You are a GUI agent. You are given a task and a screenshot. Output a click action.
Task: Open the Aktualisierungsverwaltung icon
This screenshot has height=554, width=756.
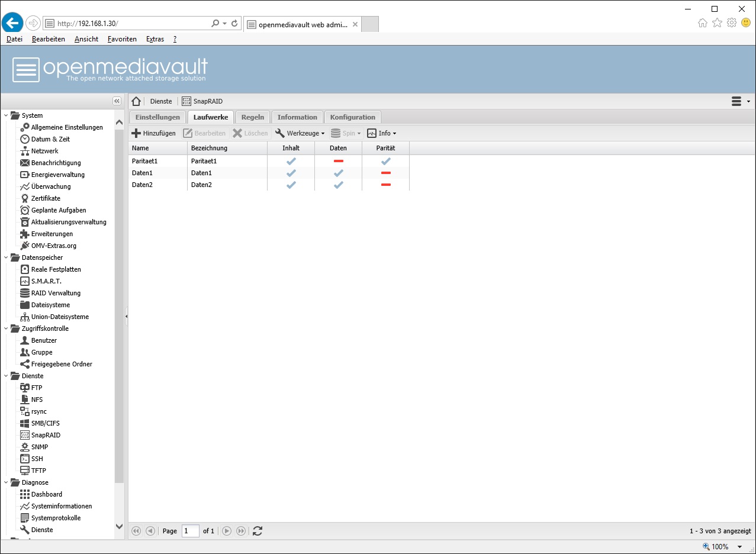[25, 222]
